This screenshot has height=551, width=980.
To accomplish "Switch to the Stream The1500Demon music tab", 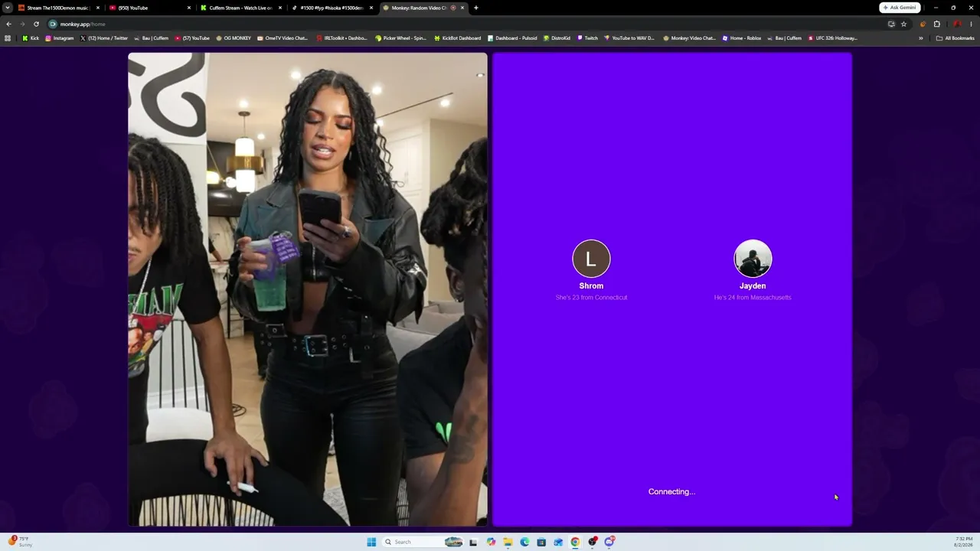I will [x=59, y=8].
